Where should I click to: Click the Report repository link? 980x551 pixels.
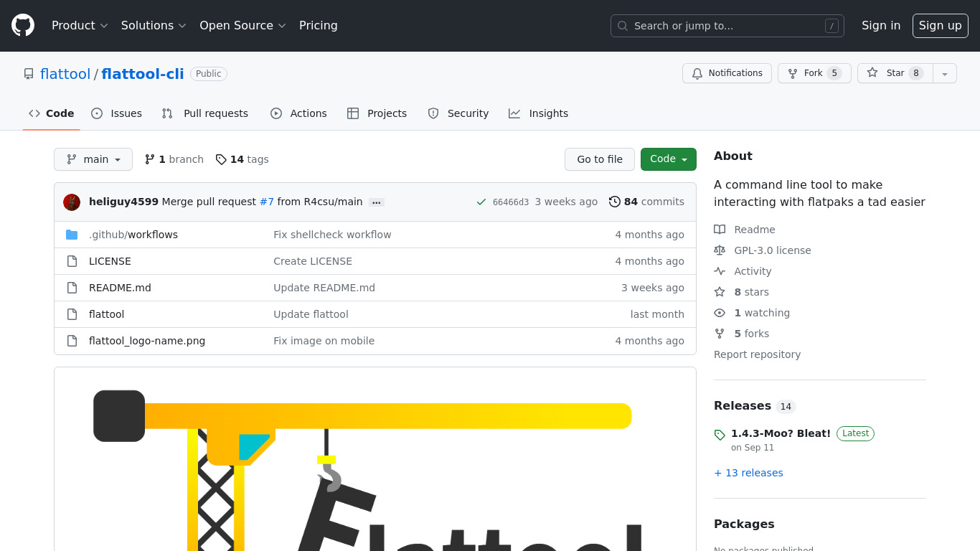coord(757,354)
